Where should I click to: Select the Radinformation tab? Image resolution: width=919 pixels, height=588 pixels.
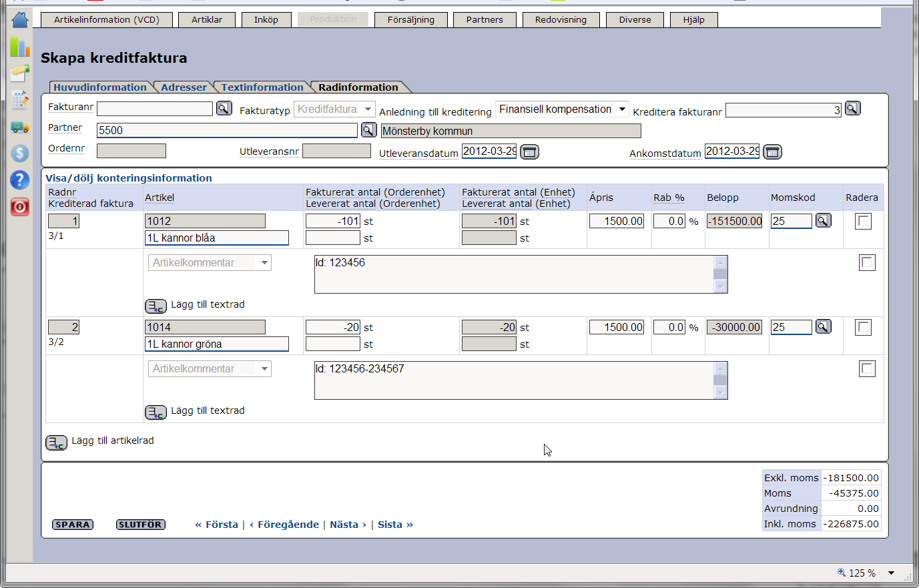[x=358, y=87]
